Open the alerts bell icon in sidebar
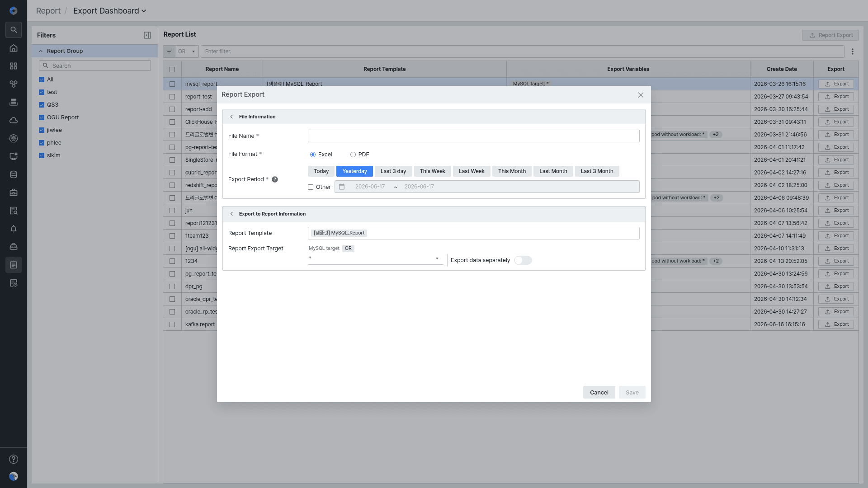This screenshot has height=488, width=868. coord(14,229)
